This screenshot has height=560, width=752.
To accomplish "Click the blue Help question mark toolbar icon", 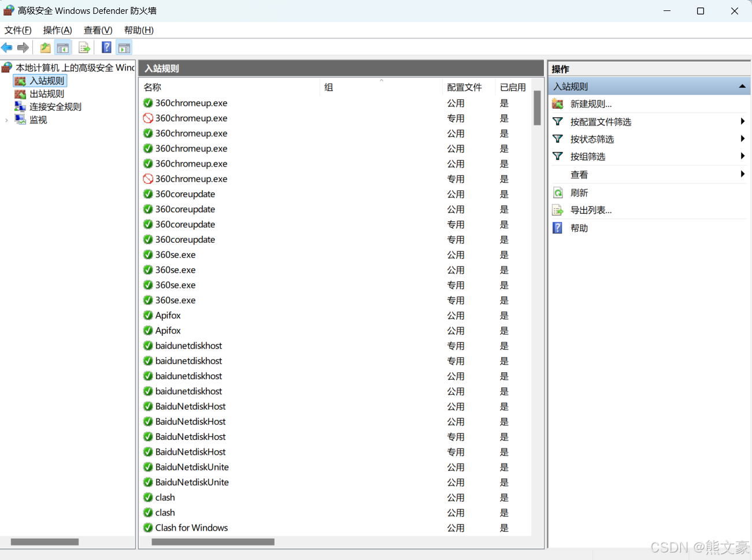I will (106, 47).
